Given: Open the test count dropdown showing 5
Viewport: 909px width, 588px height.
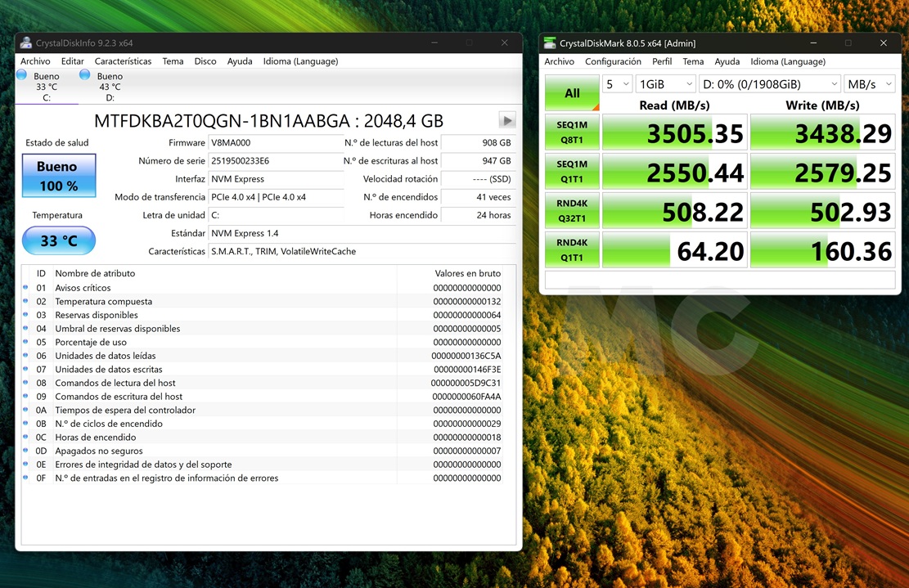Looking at the screenshot, I should [x=617, y=84].
